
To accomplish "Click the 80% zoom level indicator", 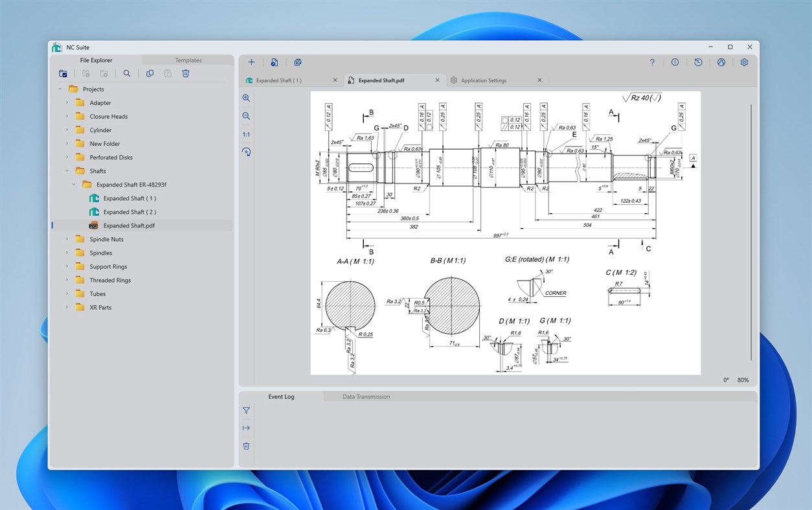I will (742, 380).
